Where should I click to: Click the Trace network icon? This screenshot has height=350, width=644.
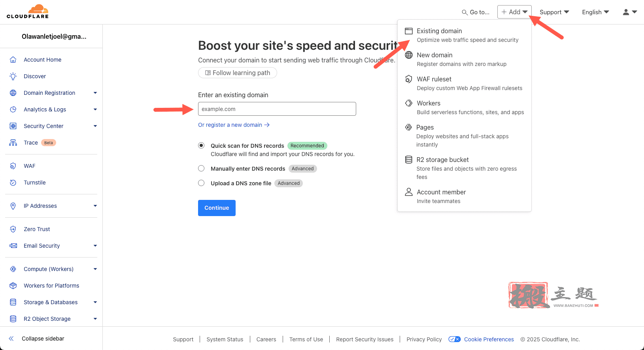pyautogui.click(x=13, y=143)
